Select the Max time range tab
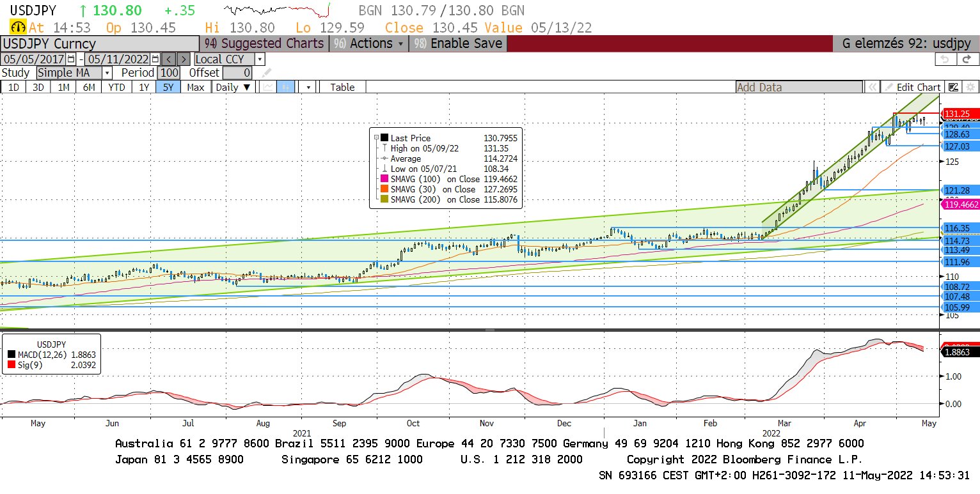The height and width of the screenshot is (494, 980). [196, 87]
